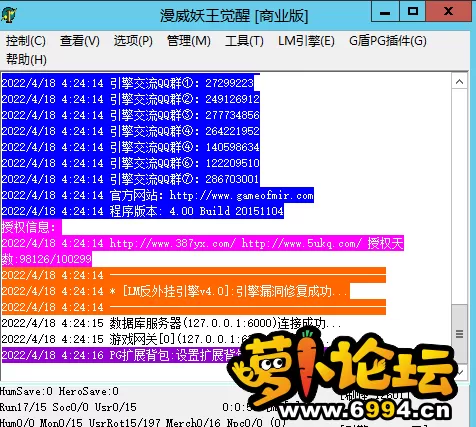Close the 漫威妖王觉醒 window
The width and height of the screenshot is (476, 427).
click(x=449, y=12)
